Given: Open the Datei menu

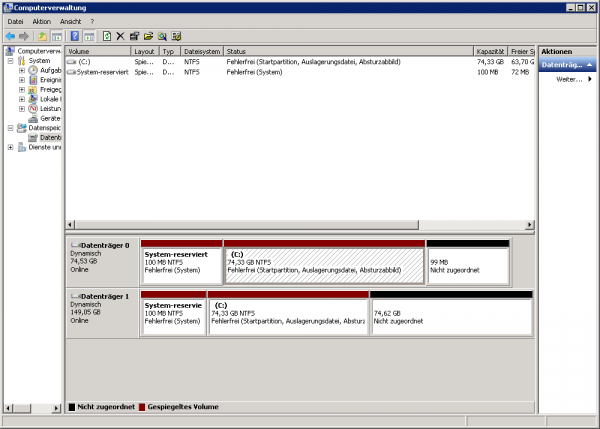Looking at the screenshot, I should pos(16,21).
